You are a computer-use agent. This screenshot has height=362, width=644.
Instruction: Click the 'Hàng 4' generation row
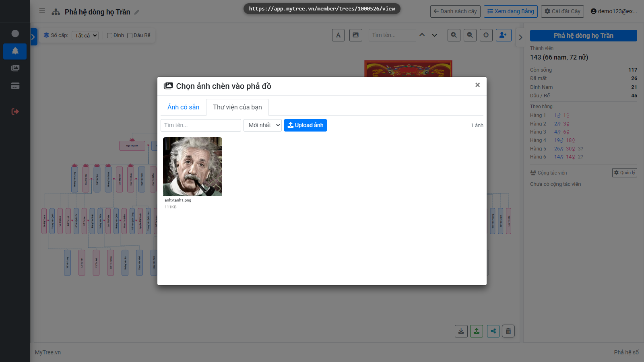point(584,140)
